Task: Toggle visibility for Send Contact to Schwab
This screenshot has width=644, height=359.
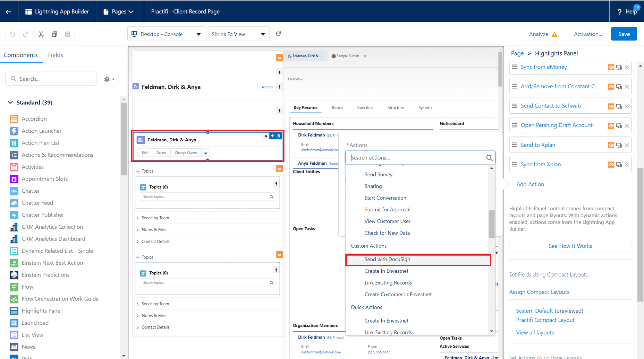Action: coord(611,106)
